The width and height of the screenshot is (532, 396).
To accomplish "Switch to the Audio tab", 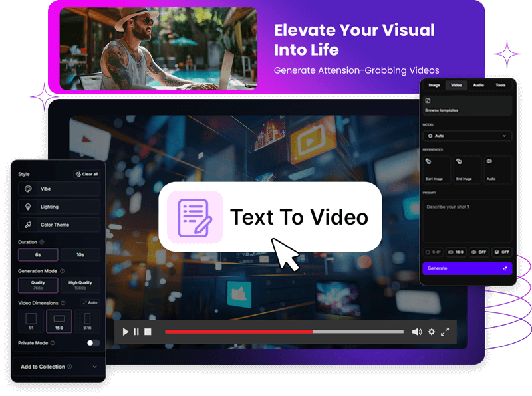I will click(478, 85).
